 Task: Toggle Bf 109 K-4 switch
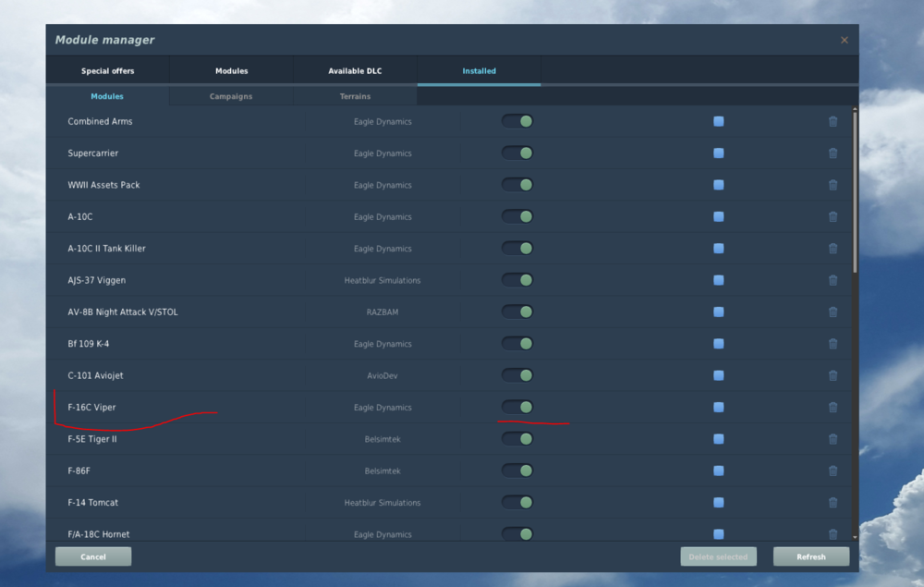click(x=517, y=344)
